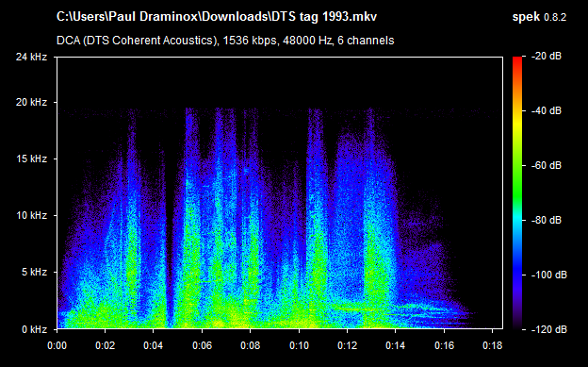The image size is (588, 367).
Task: Click the file path ending in DTS tag 1993.mkv
Action: pyautogui.click(x=217, y=17)
